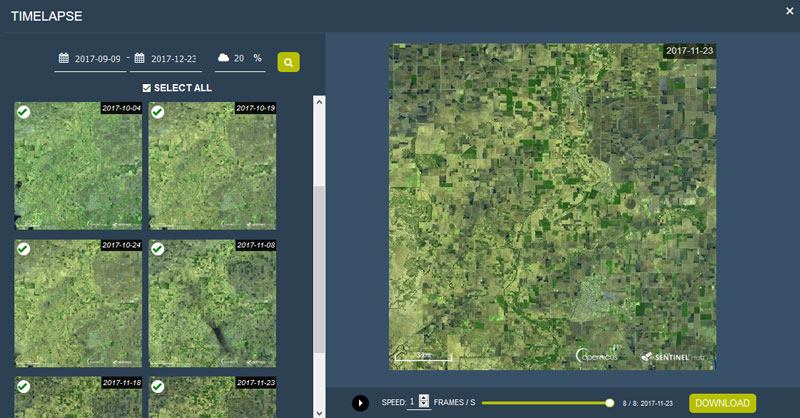Screen dimensions: 800x418
Task: Download the timelapse
Action: point(722,403)
